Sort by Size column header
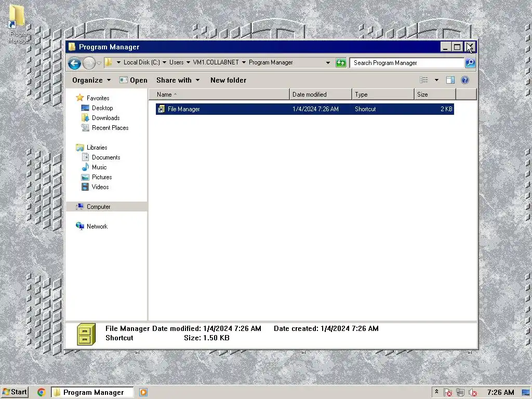Screen dimensions: 532x399 pyautogui.click(x=435, y=95)
